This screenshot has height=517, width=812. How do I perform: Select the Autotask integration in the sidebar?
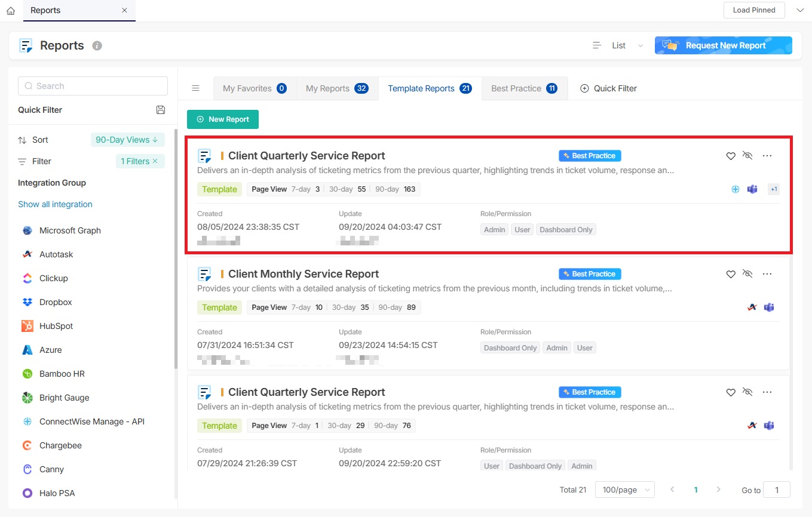pos(56,254)
